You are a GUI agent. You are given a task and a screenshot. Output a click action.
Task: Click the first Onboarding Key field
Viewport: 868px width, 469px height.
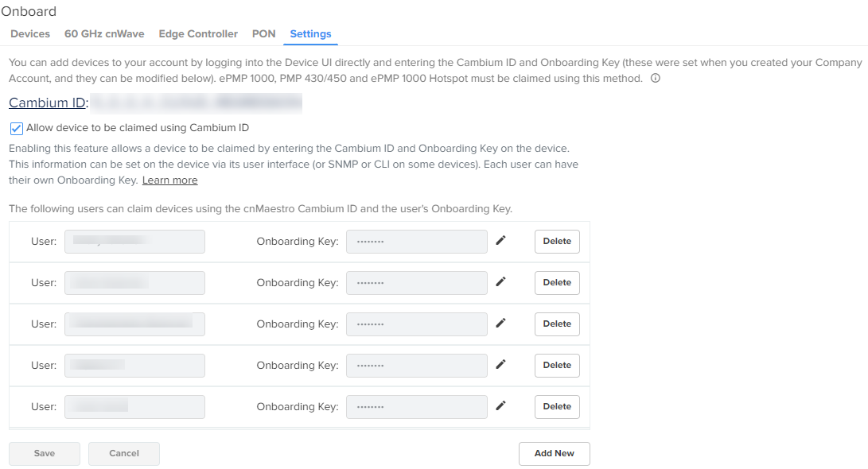[x=416, y=242]
